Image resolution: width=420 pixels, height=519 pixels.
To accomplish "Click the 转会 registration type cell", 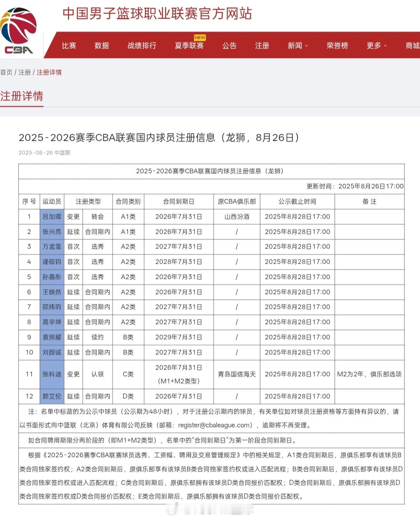I will pyautogui.click(x=98, y=217).
